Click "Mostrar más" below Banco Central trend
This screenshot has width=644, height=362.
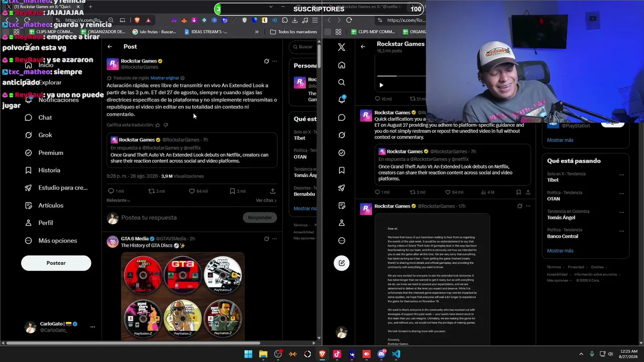(560, 251)
